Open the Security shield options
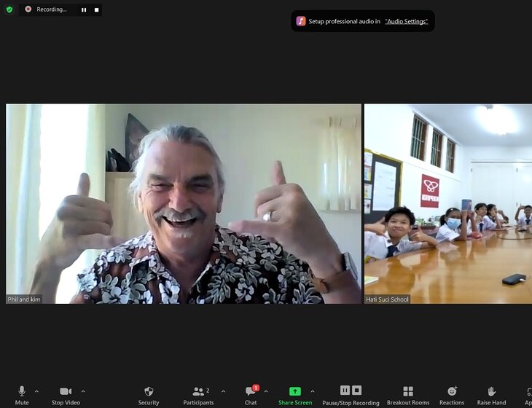Screen dimensions: 532x408 [x=149, y=395]
